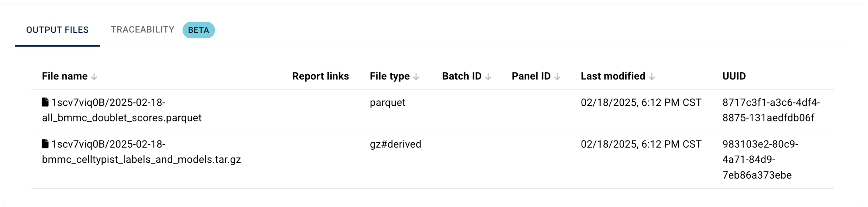
Task: Click the BETA badge
Action: coord(198,30)
